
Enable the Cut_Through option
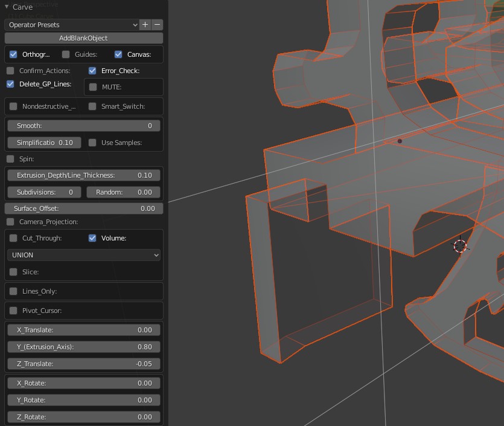13,238
